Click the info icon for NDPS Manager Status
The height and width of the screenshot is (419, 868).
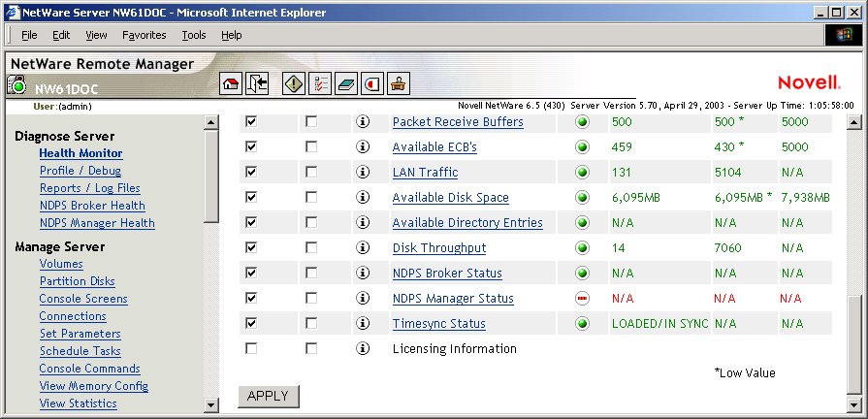[363, 299]
